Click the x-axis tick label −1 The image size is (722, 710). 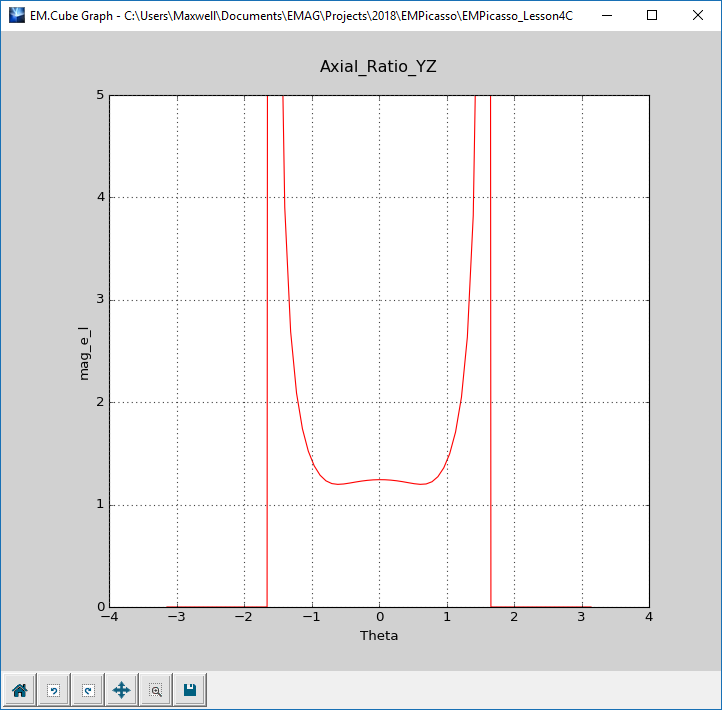point(311,617)
